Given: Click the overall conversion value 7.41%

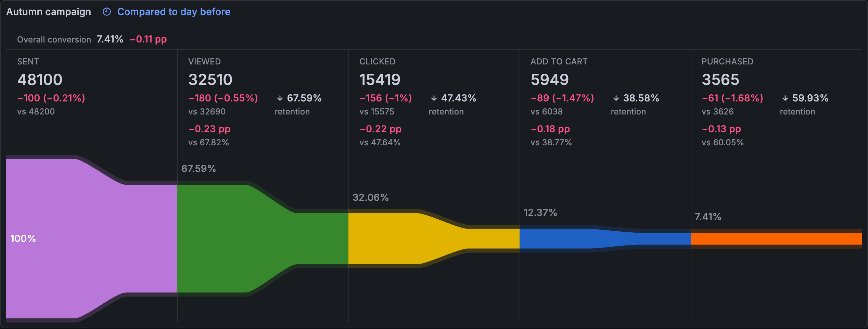Looking at the screenshot, I should click(110, 39).
